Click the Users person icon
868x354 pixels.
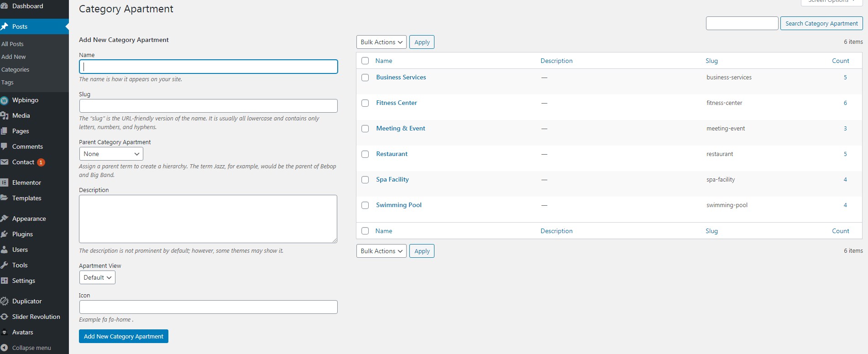point(4,250)
